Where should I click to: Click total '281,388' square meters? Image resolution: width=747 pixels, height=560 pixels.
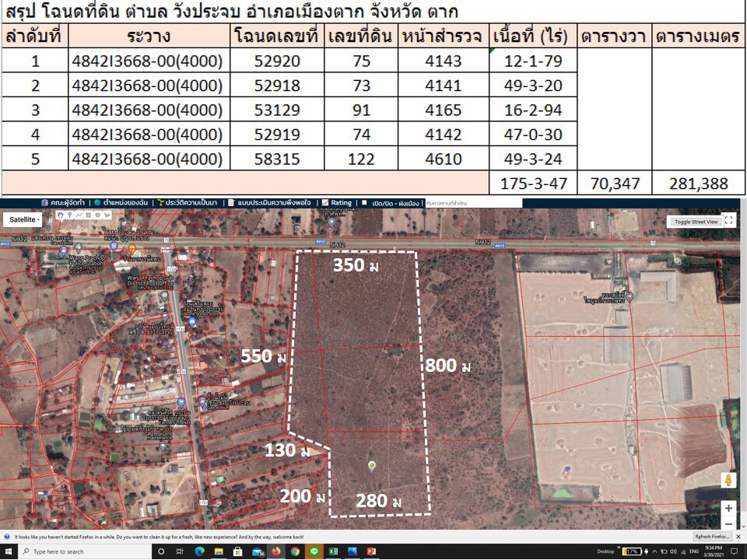(x=699, y=183)
